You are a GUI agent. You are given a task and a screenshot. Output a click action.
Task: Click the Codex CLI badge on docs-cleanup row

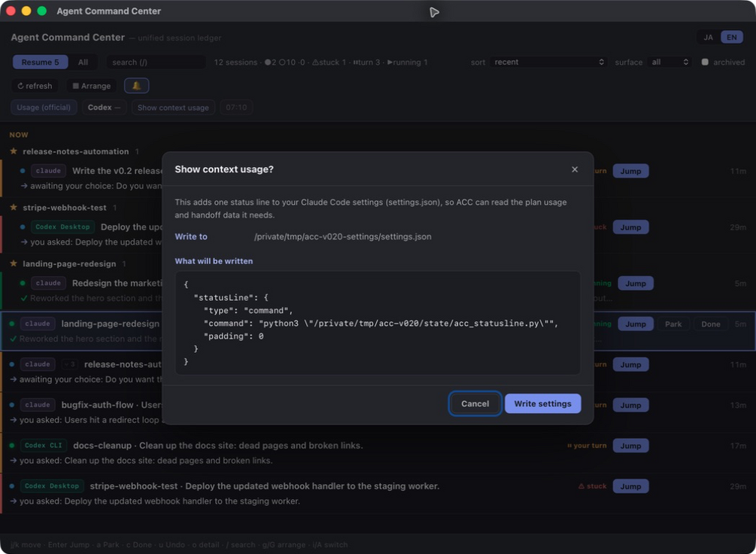[x=42, y=446]
